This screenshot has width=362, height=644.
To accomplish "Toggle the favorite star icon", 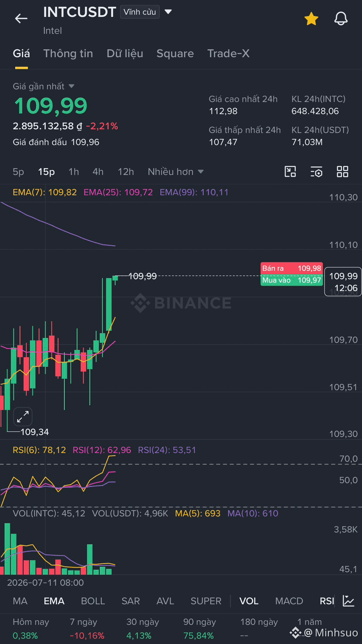I will coord(311,18).
